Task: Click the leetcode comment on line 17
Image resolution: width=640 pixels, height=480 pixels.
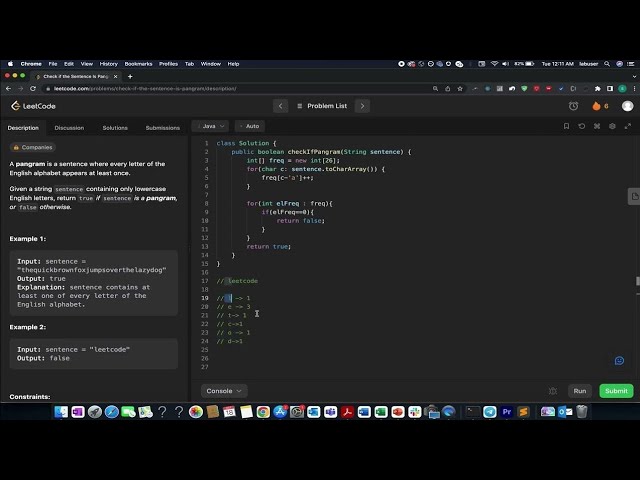Action: point(237,281)
